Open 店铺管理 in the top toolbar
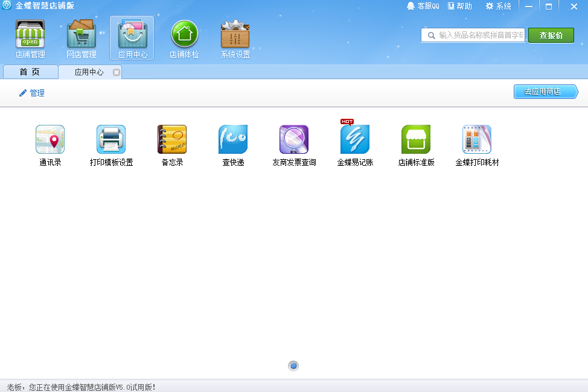The image size is (588, 392). coord(30,39)
